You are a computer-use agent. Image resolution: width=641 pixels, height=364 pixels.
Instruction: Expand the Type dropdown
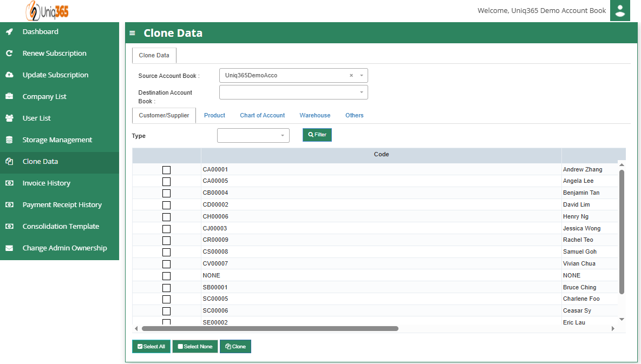pyautogui.click(x=253, y=135)
